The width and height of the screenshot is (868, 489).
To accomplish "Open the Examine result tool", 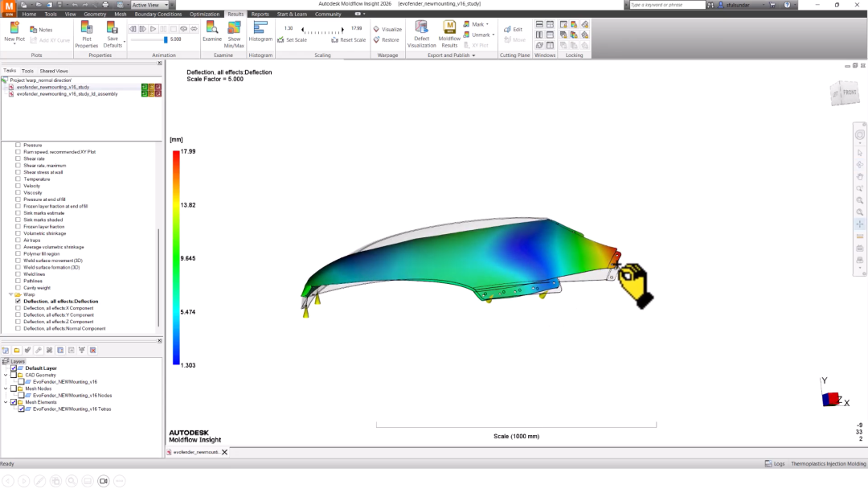I will 212,31.
